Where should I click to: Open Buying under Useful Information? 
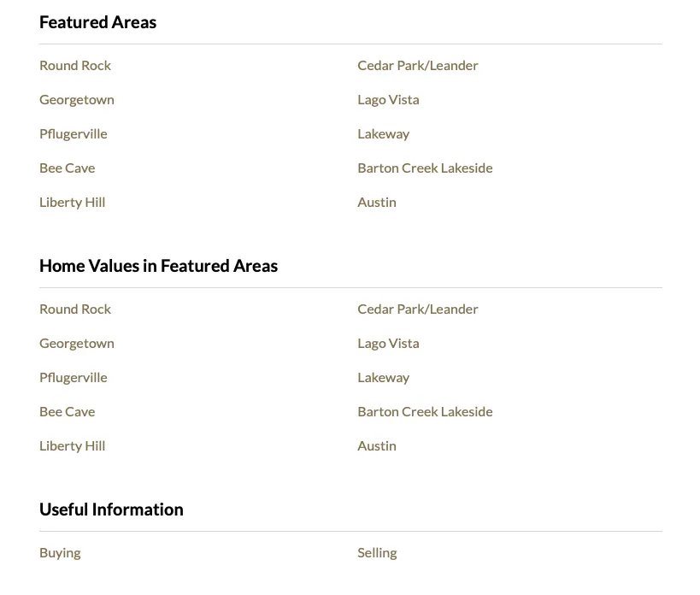tap(60, 553)
